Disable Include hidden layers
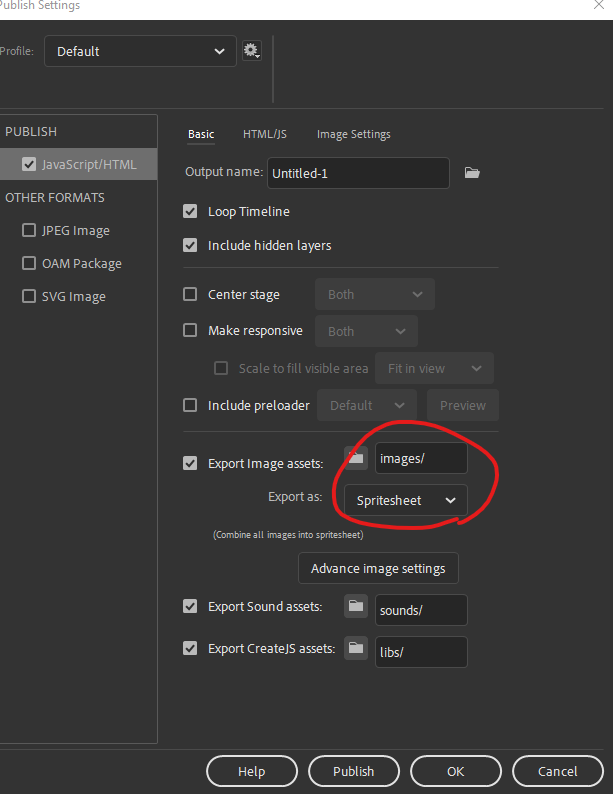The width and height of the screenshot is (613, 794). tap(190, 245)
